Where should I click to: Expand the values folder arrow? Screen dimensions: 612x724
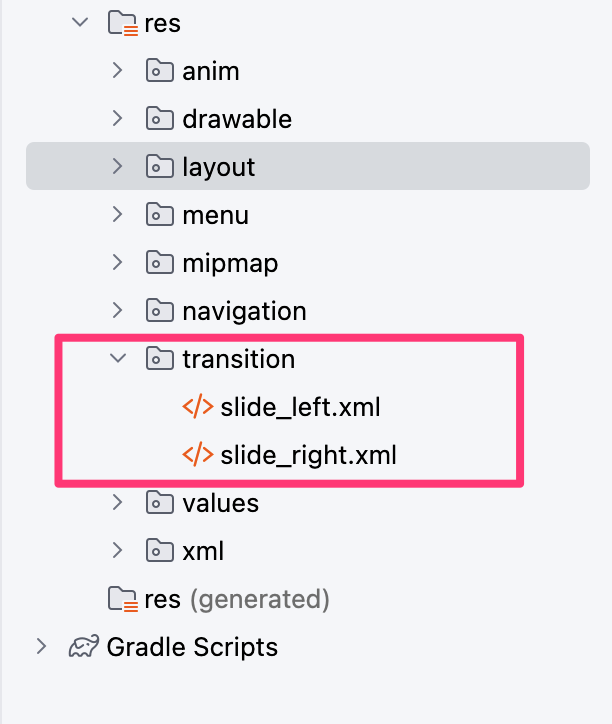pyautogui.click(x=117, y=503)
